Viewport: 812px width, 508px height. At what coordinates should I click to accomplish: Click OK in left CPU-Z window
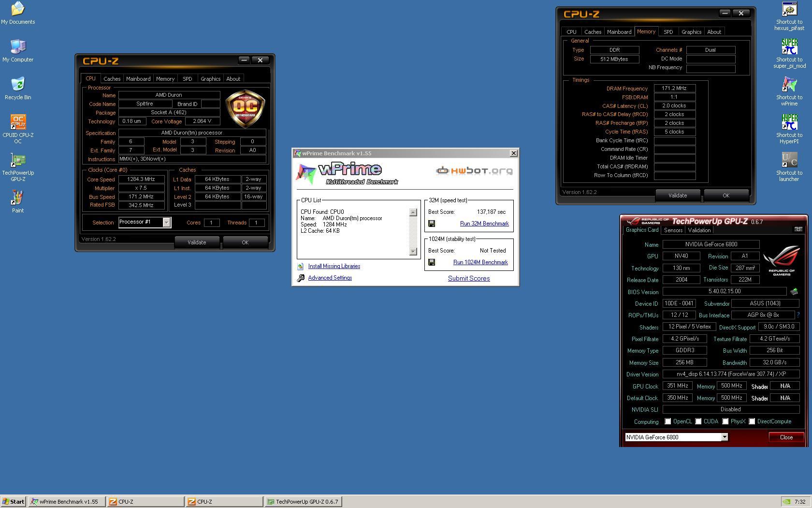[245, 242]
